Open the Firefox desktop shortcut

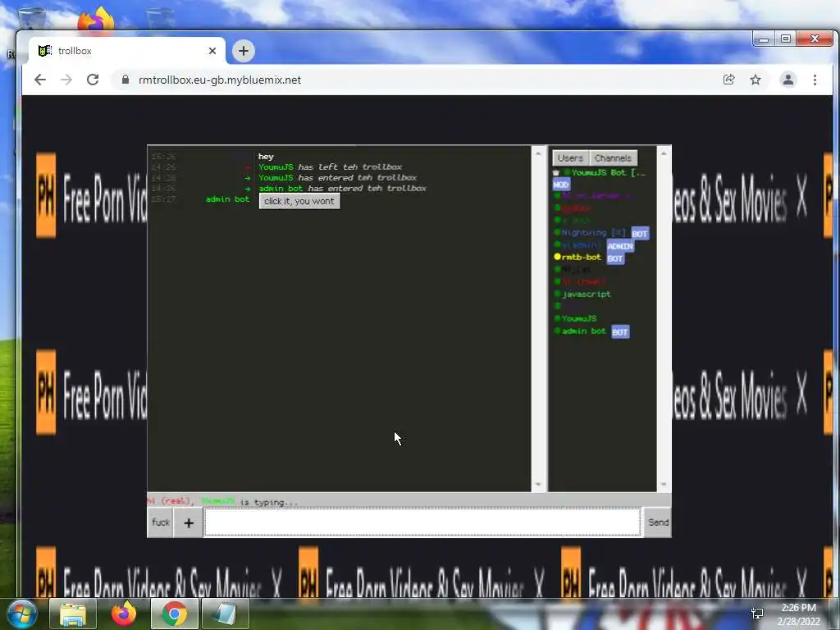click(97, 21)
